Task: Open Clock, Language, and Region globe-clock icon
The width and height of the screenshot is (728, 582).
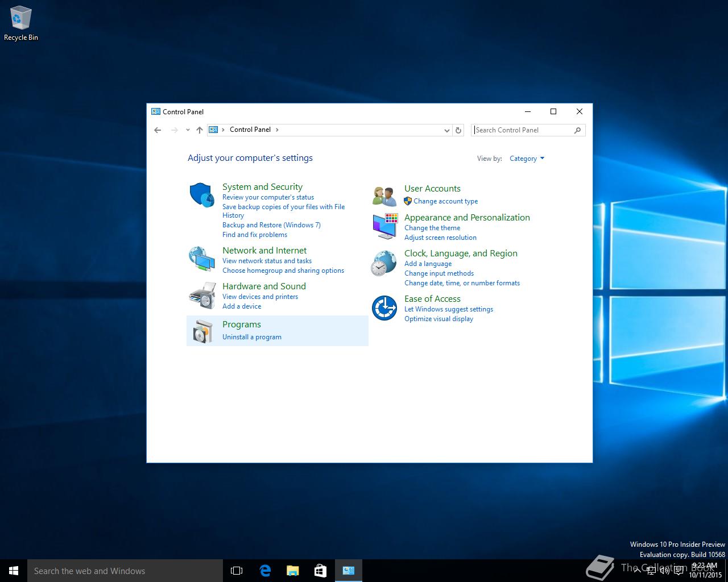Action: pos(384,263)
